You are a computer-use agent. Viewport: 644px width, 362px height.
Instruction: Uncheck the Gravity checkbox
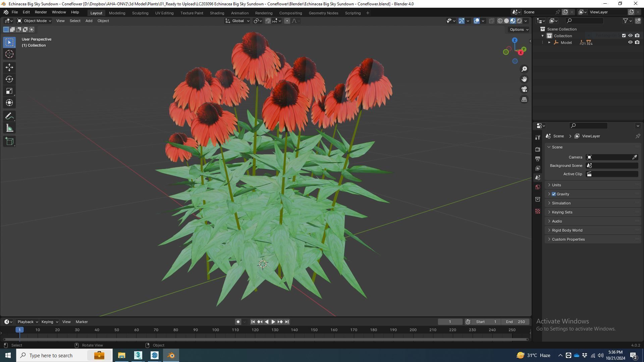click(x=554, y=194)
